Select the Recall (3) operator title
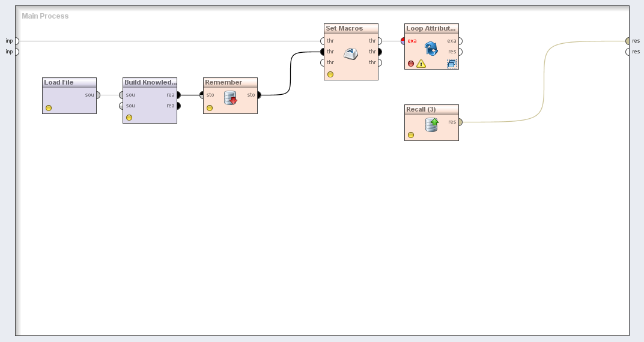644x342 pixels. tap(421, 109)
